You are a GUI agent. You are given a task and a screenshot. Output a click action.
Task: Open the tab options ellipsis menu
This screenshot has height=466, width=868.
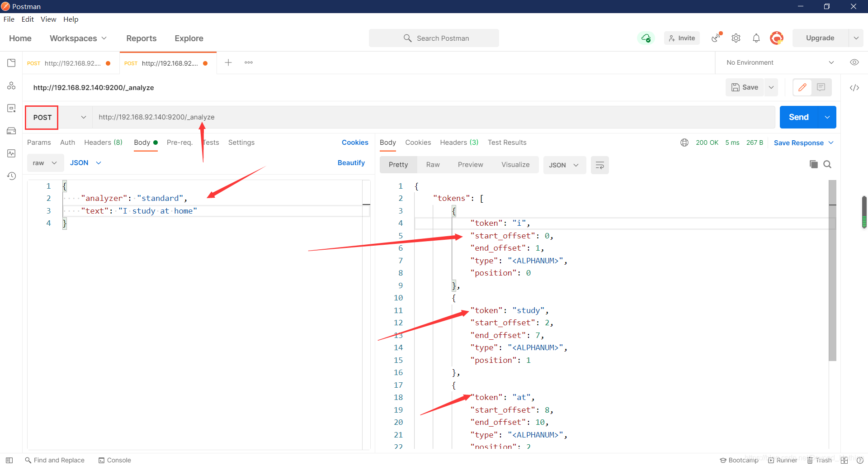(x=249, y=62)
